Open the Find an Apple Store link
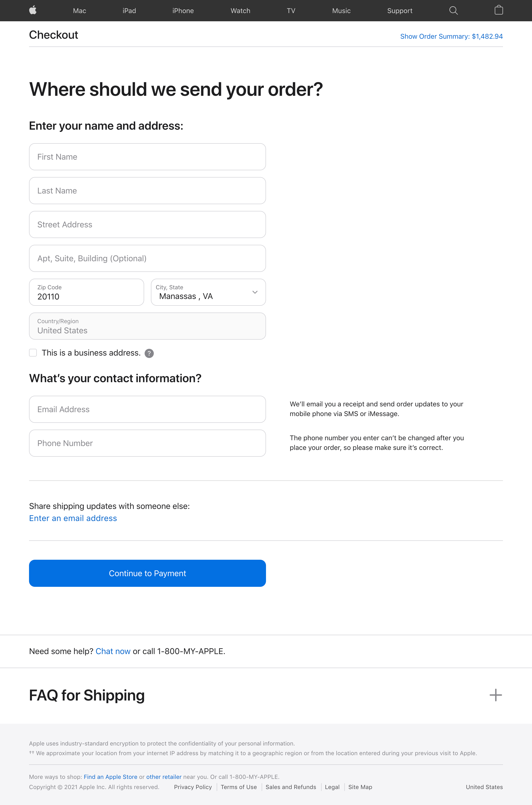The height and width of the screenshot is (805, 532). click(110, 777)
